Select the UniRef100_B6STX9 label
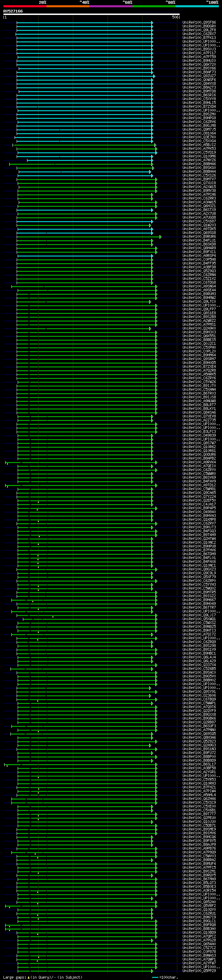This screenshot has height=980, width=222. [x=199, y=210]
